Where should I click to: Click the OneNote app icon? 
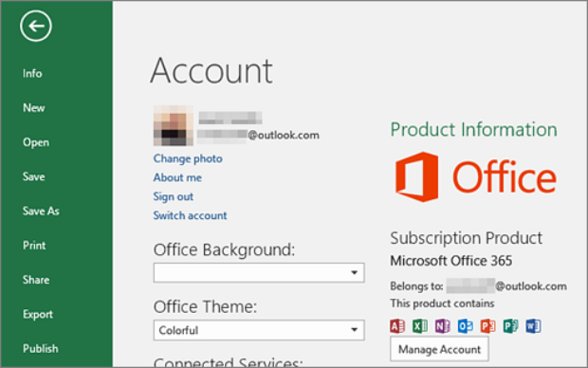(443, 326)
